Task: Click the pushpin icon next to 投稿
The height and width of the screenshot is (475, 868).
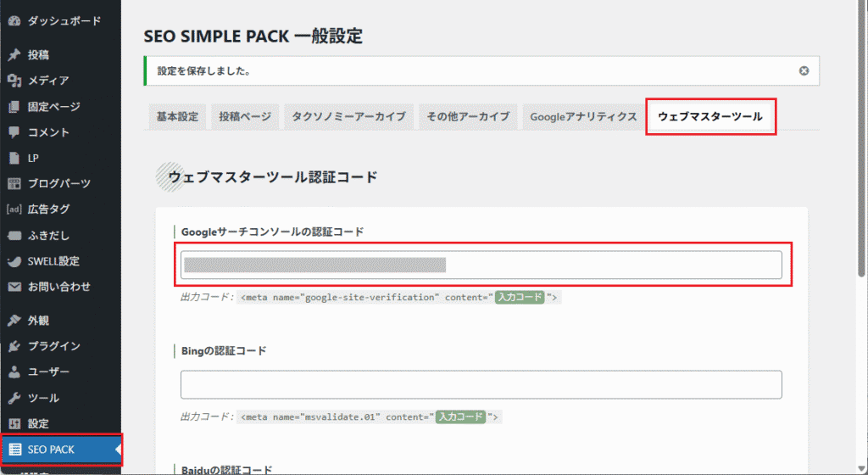Action: [x=14, y=55]
